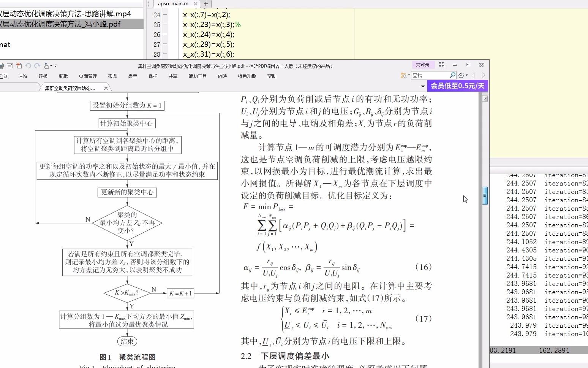The height and width of the screenshot is (368, 588).
Task: Click the 2.2 下层调度偏差最小 heading
Action: [285, 356]
